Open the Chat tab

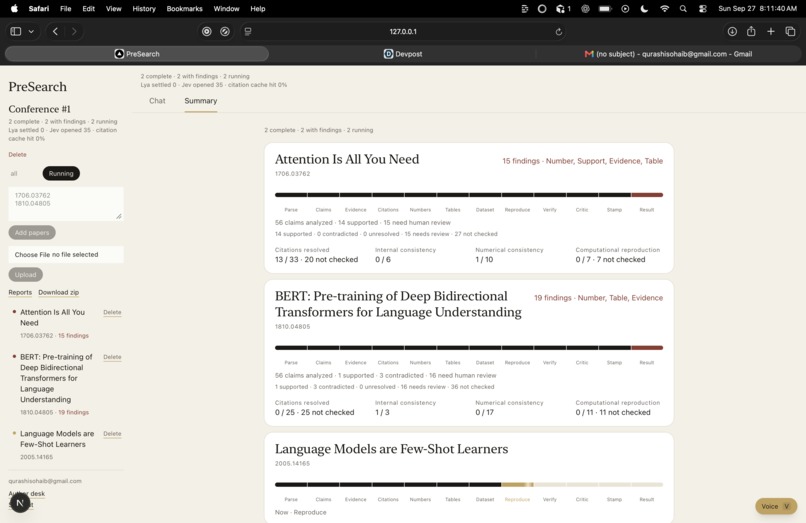157,101
